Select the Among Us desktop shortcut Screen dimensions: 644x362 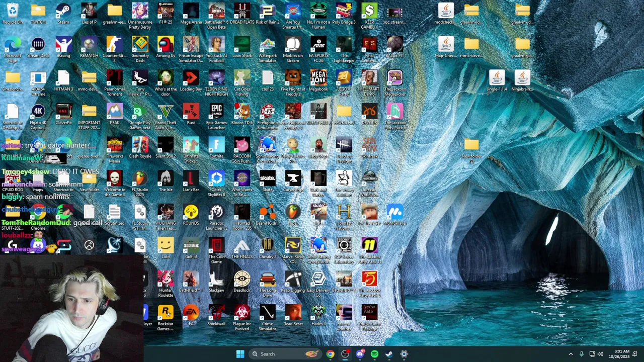[x=166, y=48]
